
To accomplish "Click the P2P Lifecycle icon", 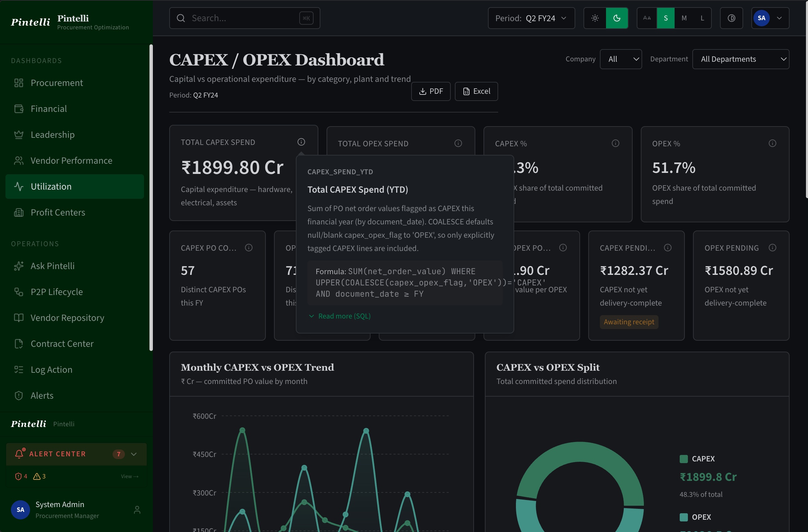I will tap(19, 292).
